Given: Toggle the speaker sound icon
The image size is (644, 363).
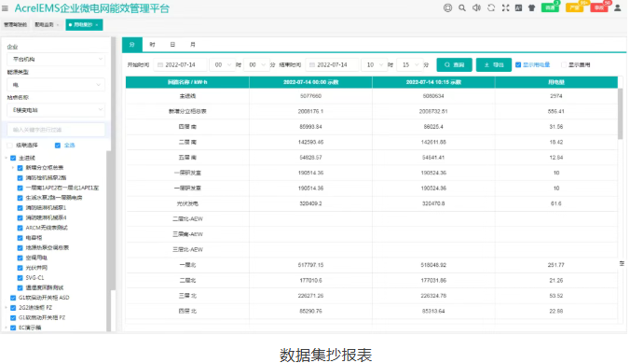Looking at the screenshot, I should pos(476,7).
